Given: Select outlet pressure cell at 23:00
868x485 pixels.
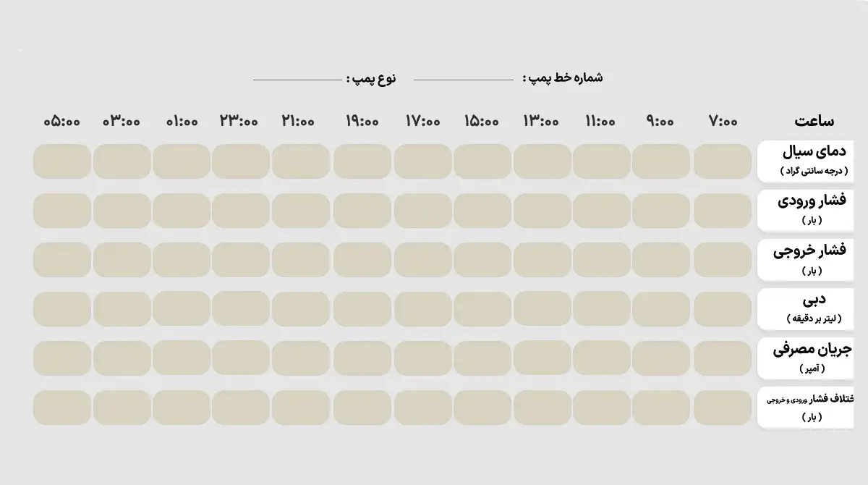Looking at the screenshot, I should click(240, 260).
